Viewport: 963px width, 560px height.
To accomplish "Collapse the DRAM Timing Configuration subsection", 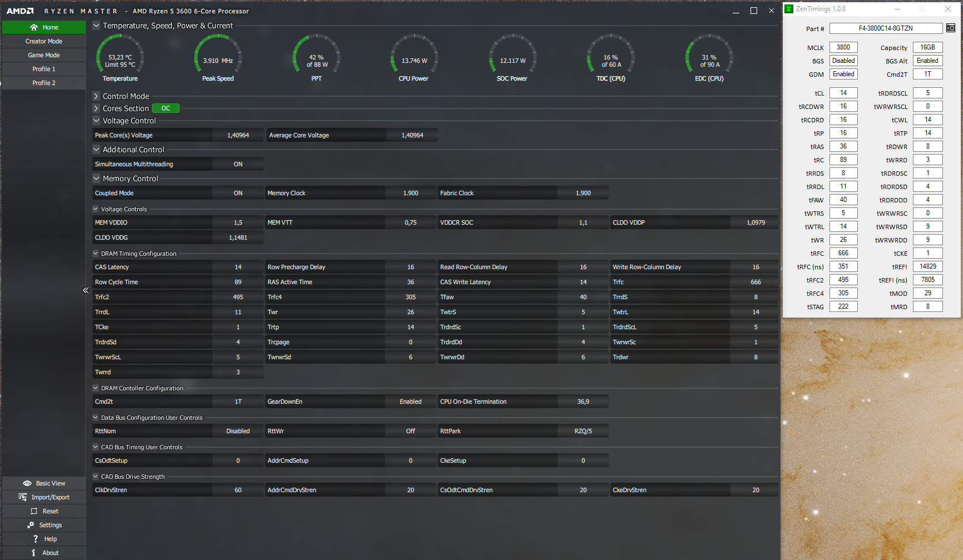I will pyautogui.click(x=96, y=254).
